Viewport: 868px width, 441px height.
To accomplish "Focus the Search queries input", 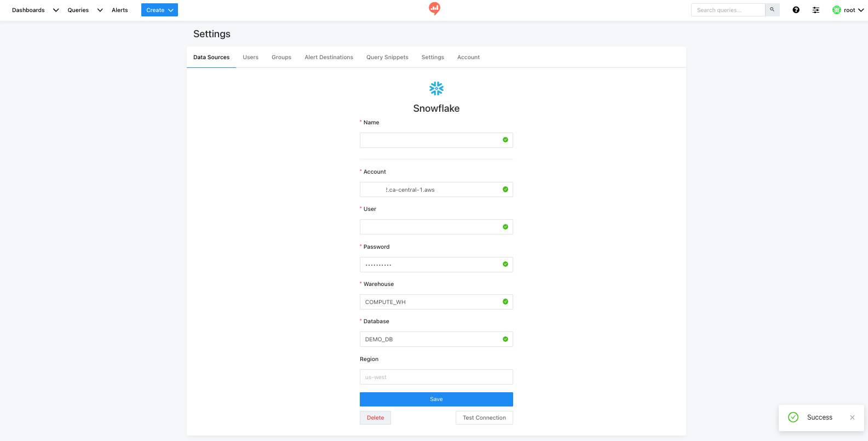I will (x=728, y=10).
